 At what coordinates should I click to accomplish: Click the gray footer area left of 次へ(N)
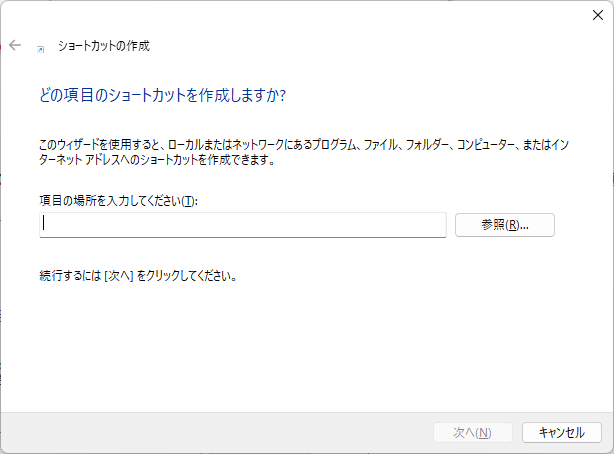(x=200, y=432)
